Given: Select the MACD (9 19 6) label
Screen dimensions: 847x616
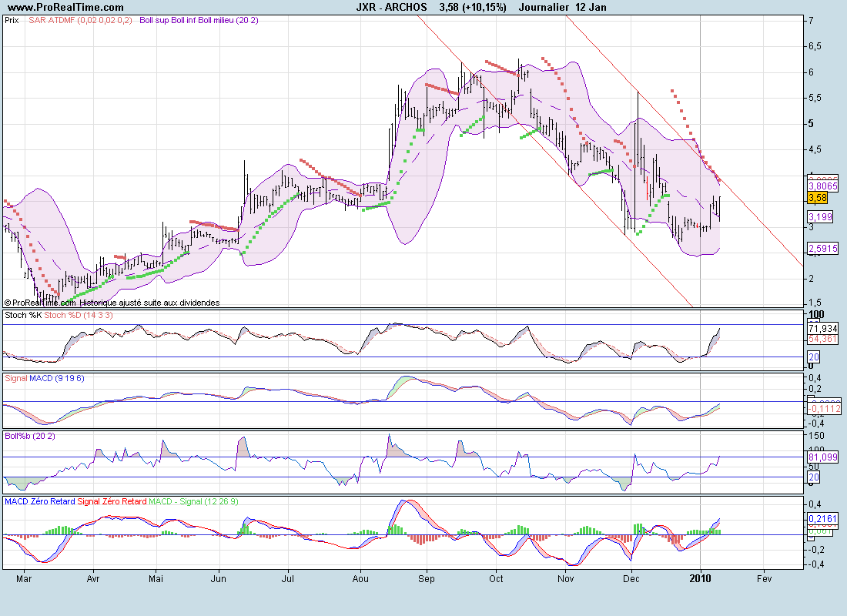Looking at the screenshot, I should [57, 378].
